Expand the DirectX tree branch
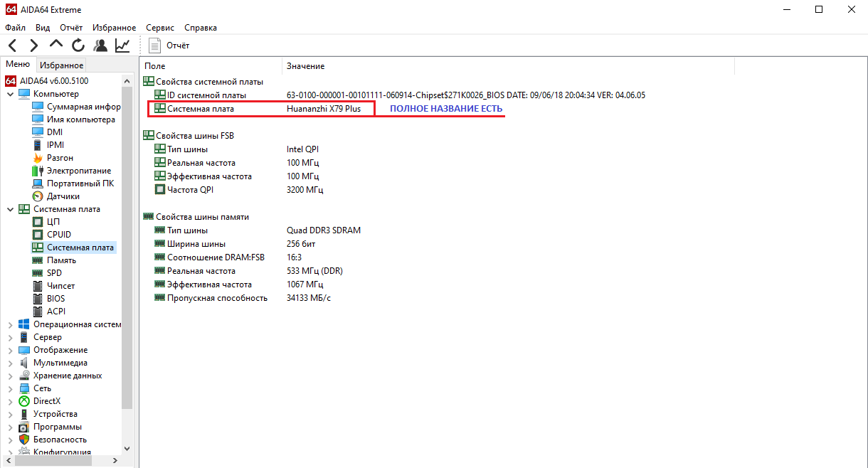Viewport: 868px width, 468px height. coord(10,401)
